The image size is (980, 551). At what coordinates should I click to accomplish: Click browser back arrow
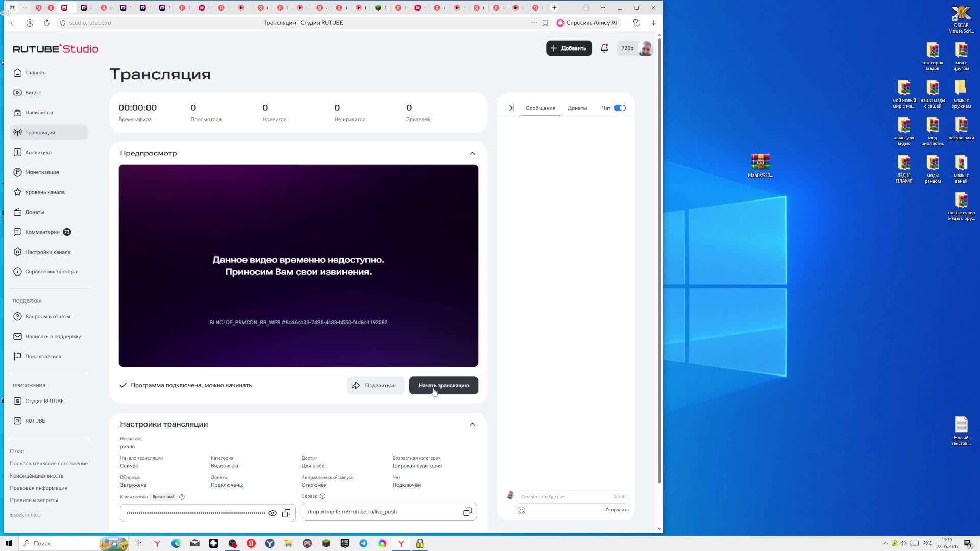click(x=13, y=23)
